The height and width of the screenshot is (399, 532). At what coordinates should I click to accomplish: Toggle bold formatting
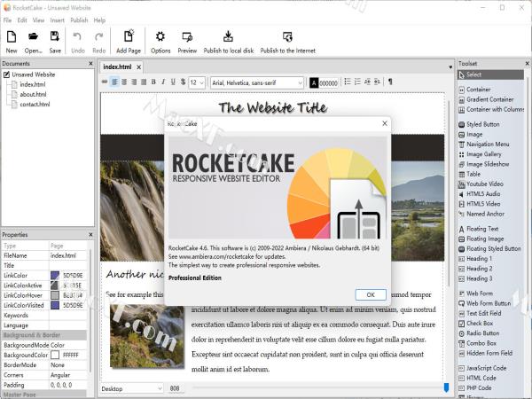pyautogui.click(x=153, y=82)
